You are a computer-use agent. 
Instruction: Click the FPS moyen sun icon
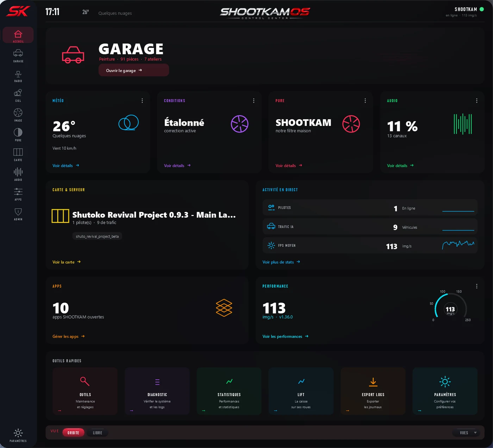[x=271, y=245]
